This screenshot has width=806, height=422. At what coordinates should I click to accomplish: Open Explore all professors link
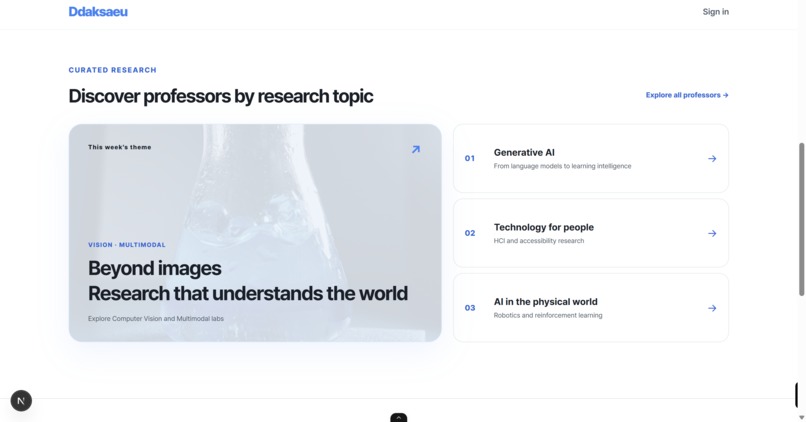click(687, 95)
